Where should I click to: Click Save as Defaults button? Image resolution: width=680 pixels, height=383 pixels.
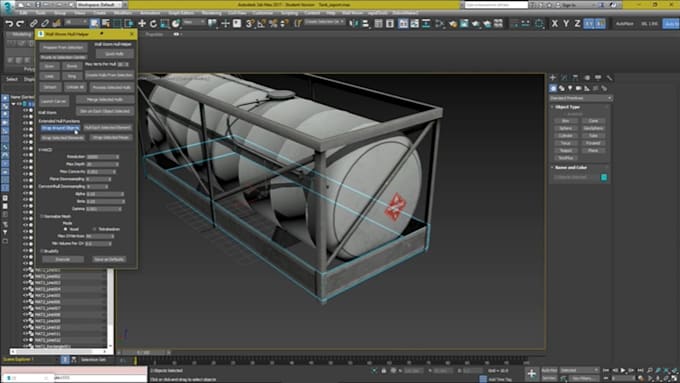[109, 259]
